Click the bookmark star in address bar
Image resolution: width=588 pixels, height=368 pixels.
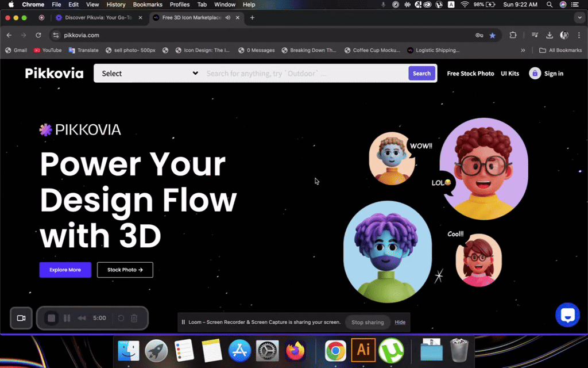493,35
